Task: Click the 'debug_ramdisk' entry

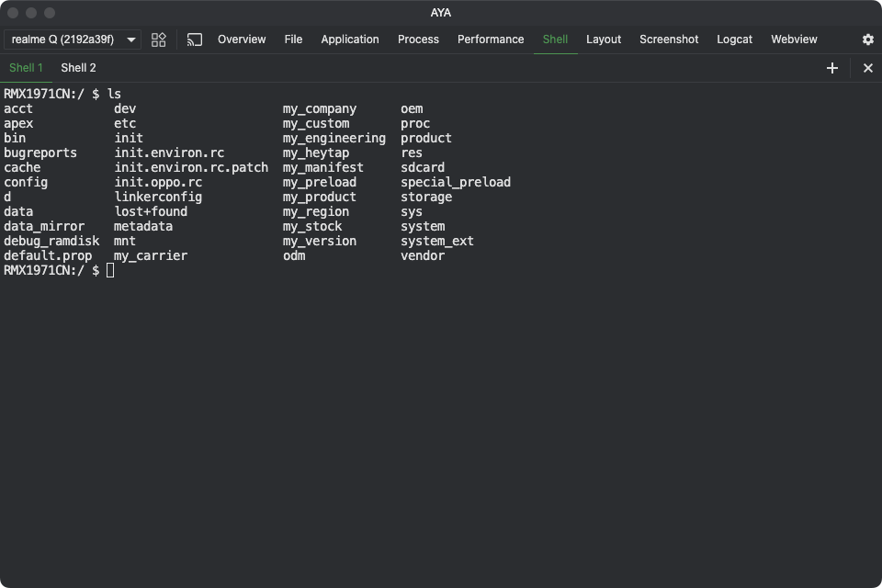Action: pyautogui.click(x=51, y=241)
